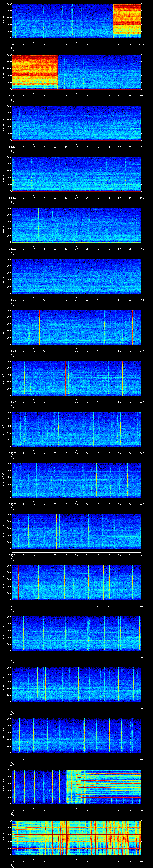
Task: Click the "15:10:00" time axis label
Action: pyautogui.click(x=12, y=147)
